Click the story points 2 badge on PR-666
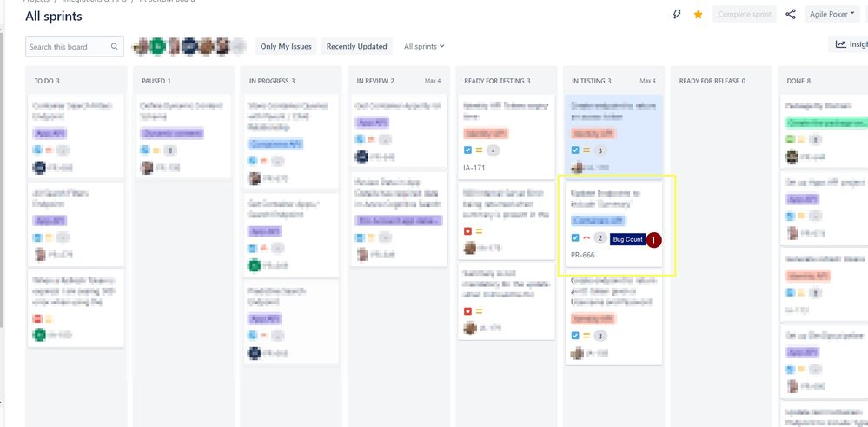This screenshot has height=427, width=868. coord(600,238)
